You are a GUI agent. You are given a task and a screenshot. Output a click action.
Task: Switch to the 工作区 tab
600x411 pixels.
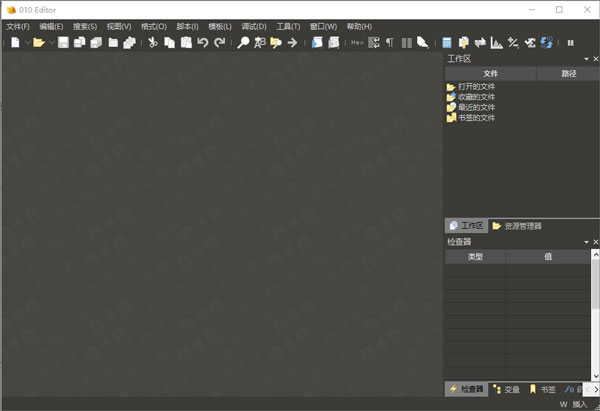coord(466,226)
